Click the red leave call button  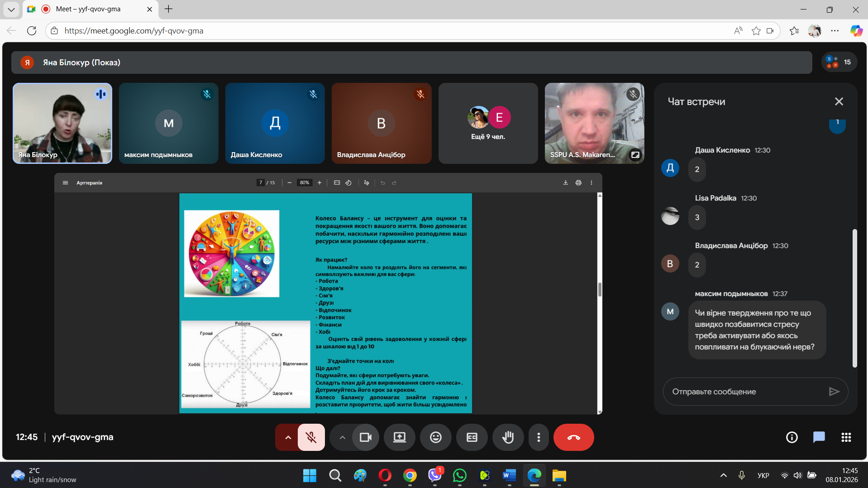[x=573, y=437]
